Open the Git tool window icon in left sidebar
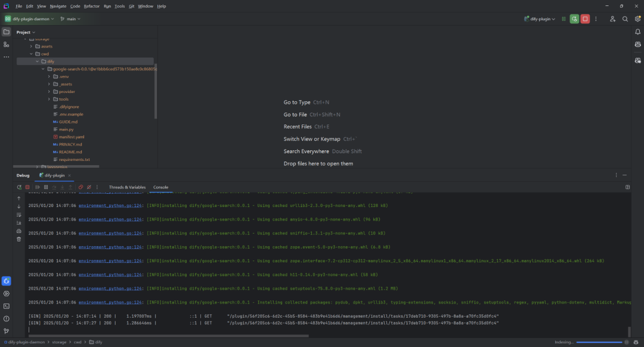The image size is (644, 347). [7, 331]
